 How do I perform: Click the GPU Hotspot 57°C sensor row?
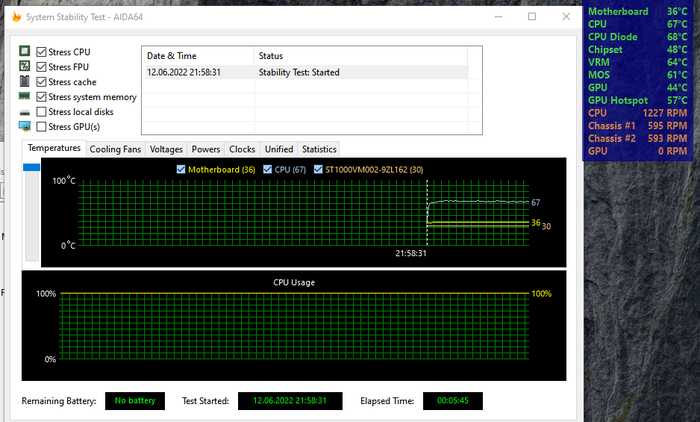click(638, 100)
